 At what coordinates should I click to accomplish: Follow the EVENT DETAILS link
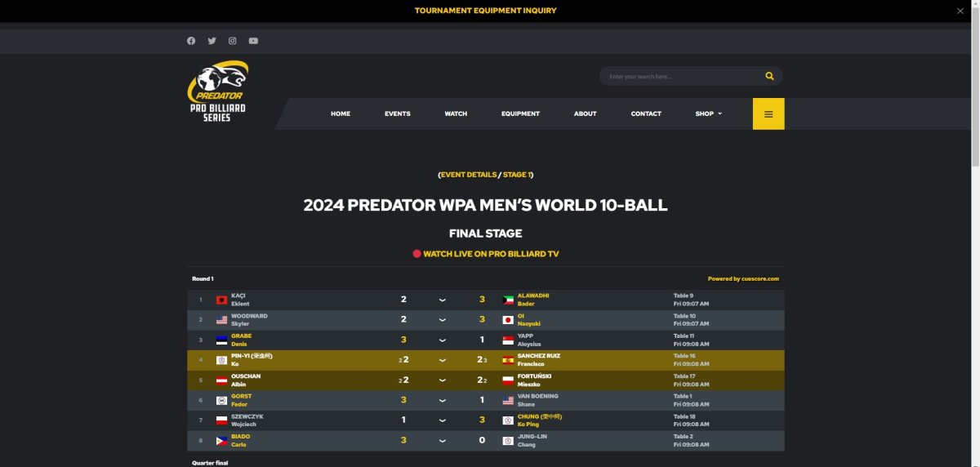469,175
